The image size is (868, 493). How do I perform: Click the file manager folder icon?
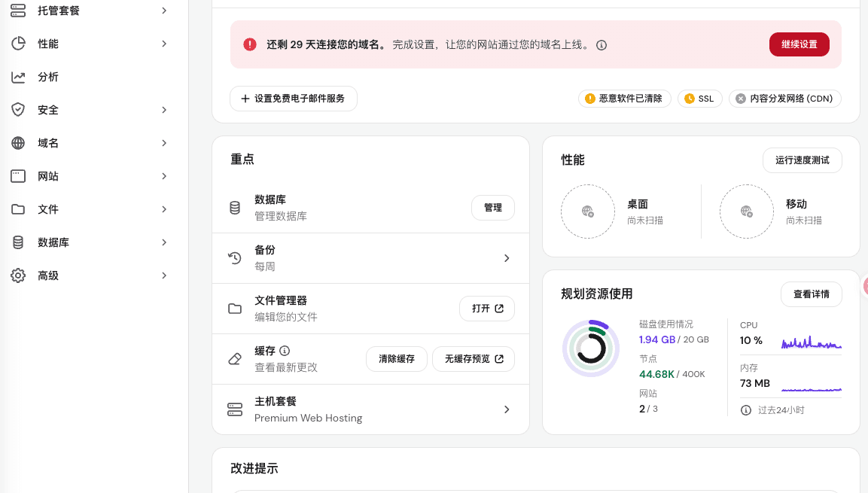click(x=235, y=309)
